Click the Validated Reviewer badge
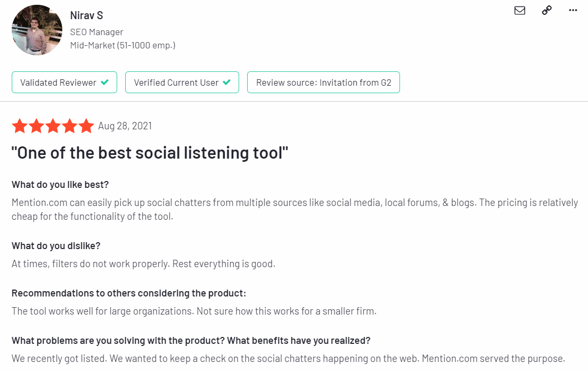The image size is (588, 371). (x=64, y=83)
